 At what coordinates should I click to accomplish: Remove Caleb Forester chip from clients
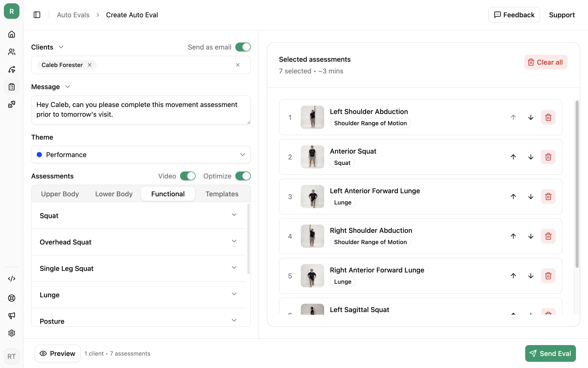[90, 65]
